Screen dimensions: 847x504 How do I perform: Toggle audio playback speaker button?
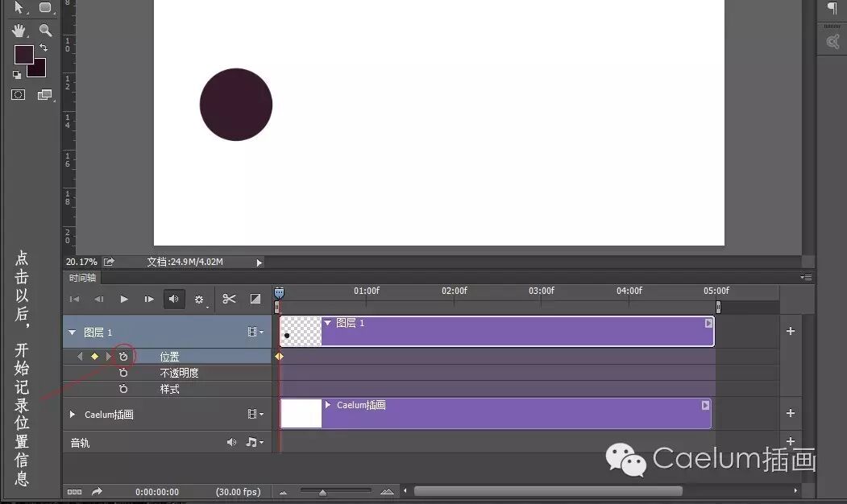pos(174,299)
